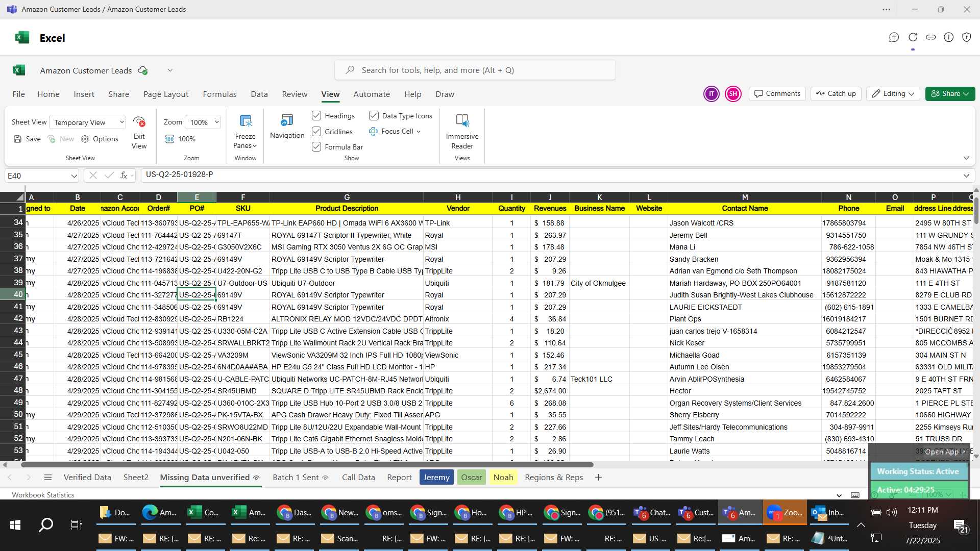
Task: Click Workbook Statistics in status bar
Action: point(43,495)
